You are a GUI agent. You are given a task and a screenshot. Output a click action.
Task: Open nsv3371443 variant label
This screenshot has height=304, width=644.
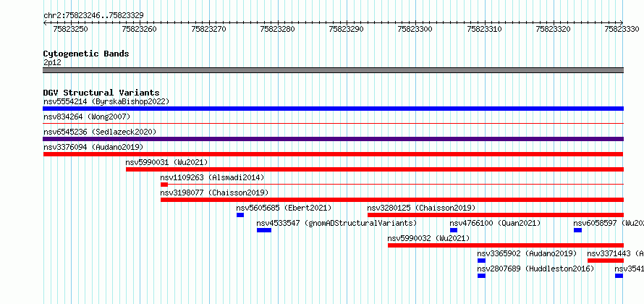(x=616, y=253)
